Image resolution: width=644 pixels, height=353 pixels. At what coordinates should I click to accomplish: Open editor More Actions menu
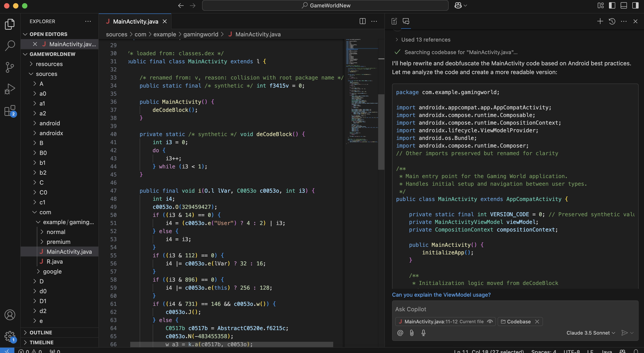374,21
